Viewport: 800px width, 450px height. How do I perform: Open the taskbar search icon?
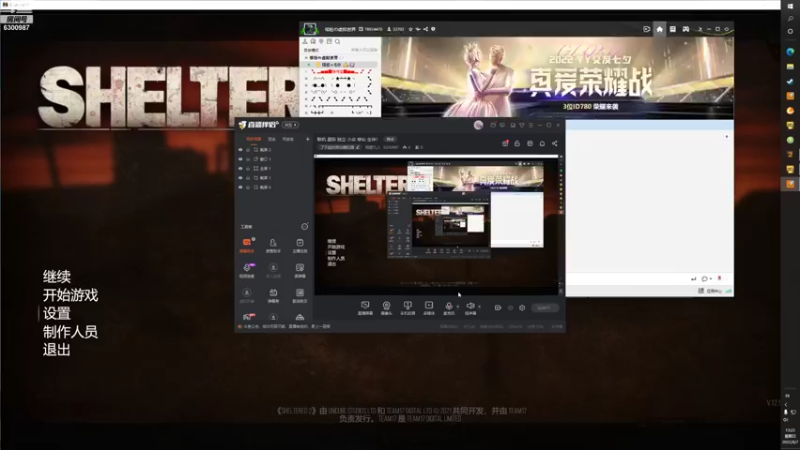click(790, 18)
